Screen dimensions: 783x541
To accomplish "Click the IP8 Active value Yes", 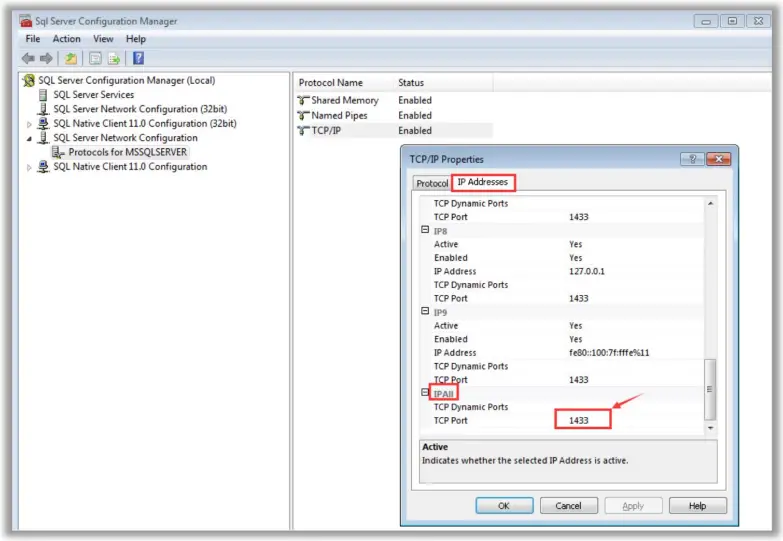I will click(x=576, y=244).
